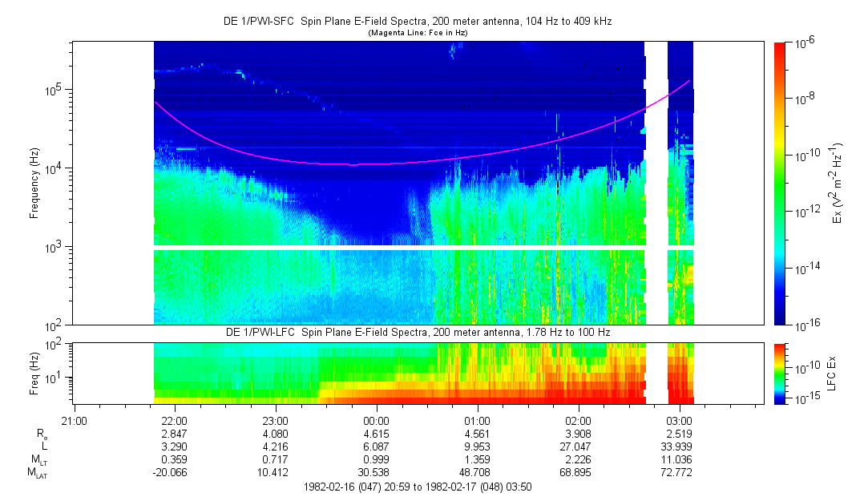Click the Frequency (Hz) y-axis label
868x497 pixels.
coord(34,184)
